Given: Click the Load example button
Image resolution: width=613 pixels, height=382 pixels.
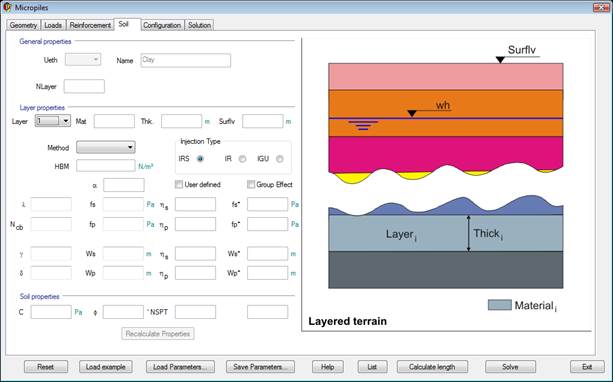Looking at the screenshot, I should pos(106,367).
